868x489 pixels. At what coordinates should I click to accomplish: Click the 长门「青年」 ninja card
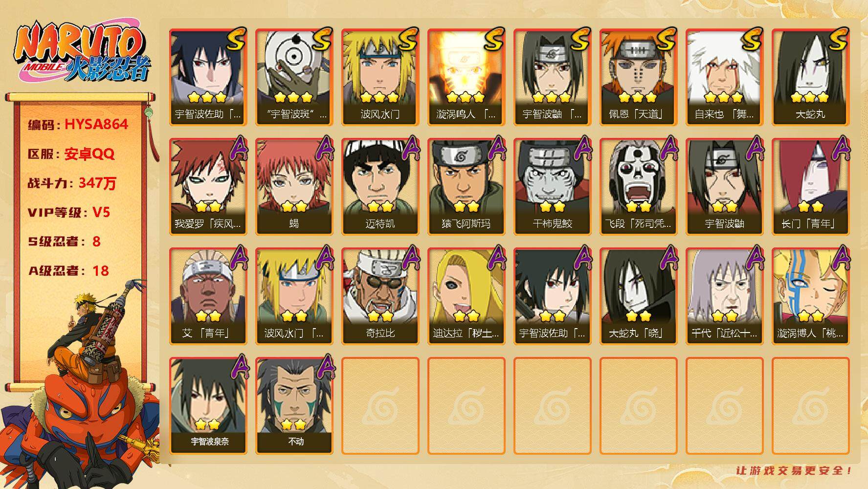coord(810,187)
